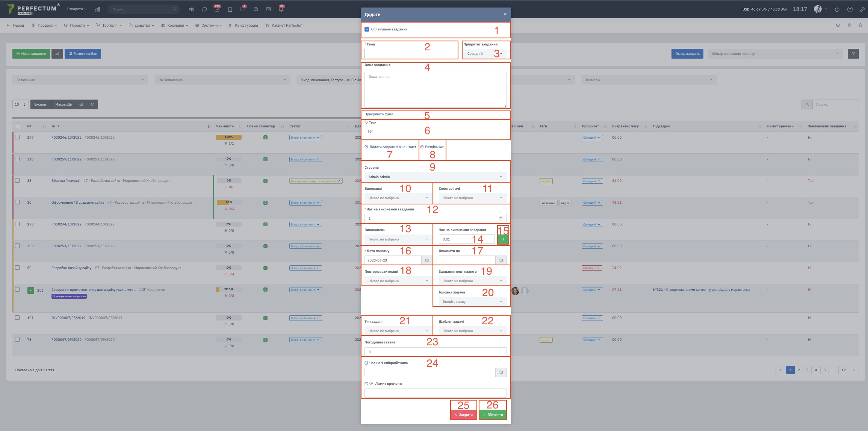Viewport: 868px width, 431px height.
Task: Click the Зберегти button
Action: tap(493, 414)
